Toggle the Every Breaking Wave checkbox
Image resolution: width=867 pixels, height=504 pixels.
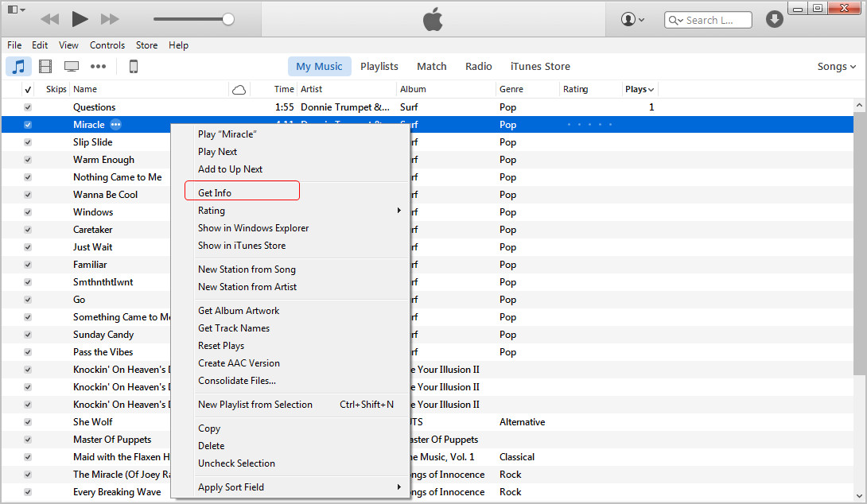tap(28, 492)
